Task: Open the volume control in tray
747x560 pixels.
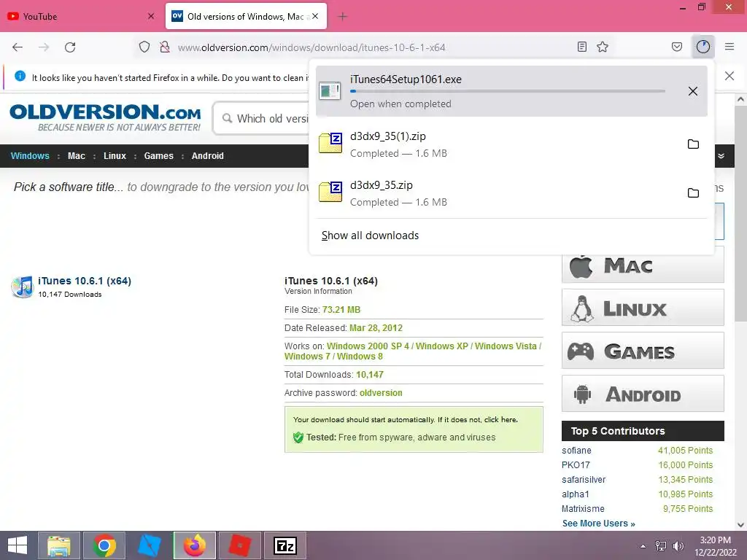Action: coord(678,546)
